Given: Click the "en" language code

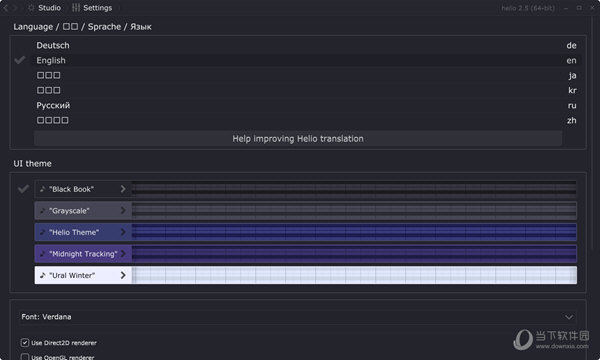Looking at the screenshot, I should 571,60.
